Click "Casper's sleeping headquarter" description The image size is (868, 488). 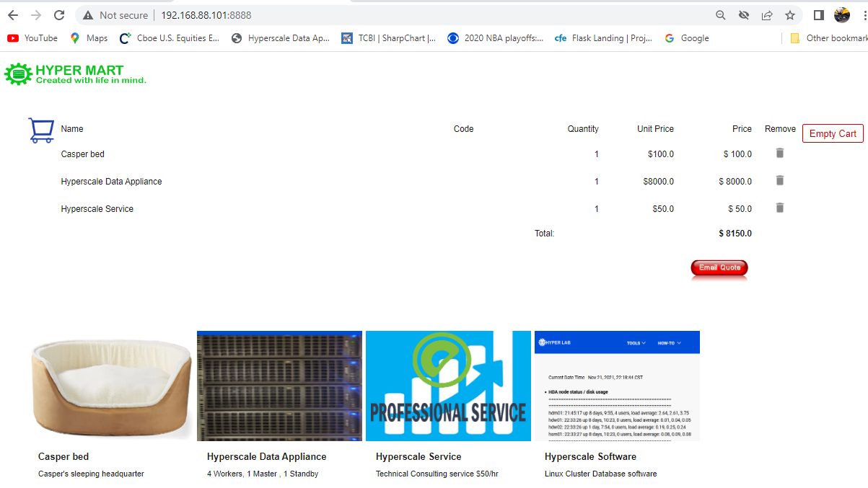click(91, 474)
